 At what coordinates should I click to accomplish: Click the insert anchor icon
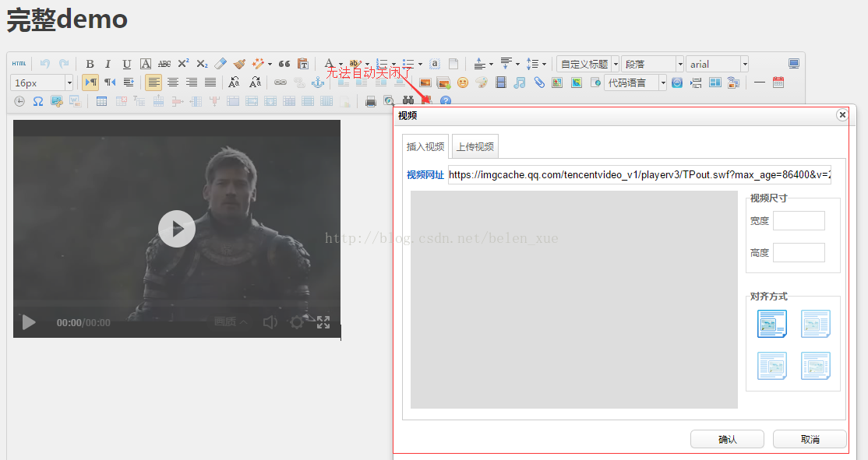pyautogui.click(x=317, y=83)
